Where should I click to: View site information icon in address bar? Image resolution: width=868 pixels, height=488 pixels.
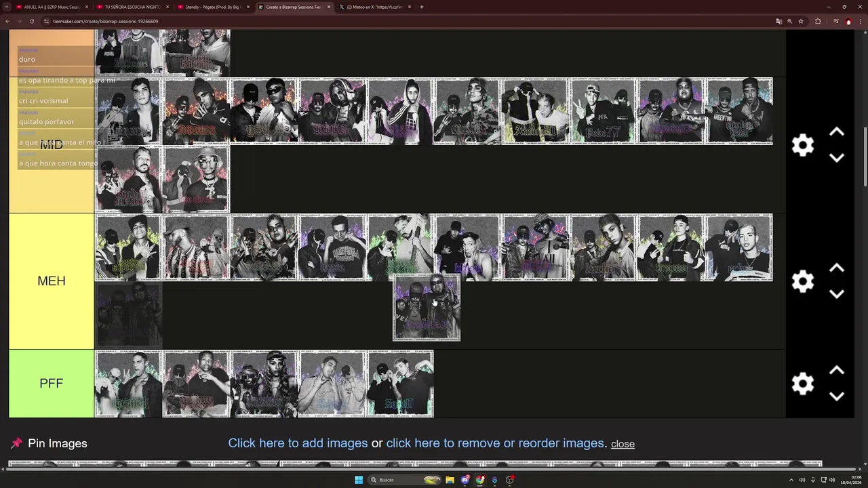(46, 21)
